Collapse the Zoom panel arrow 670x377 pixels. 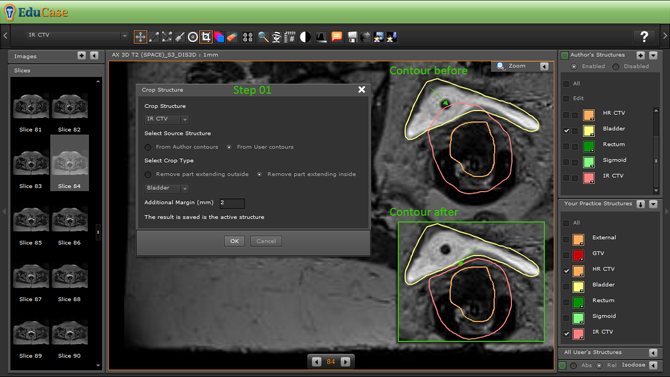click(544, 66)
